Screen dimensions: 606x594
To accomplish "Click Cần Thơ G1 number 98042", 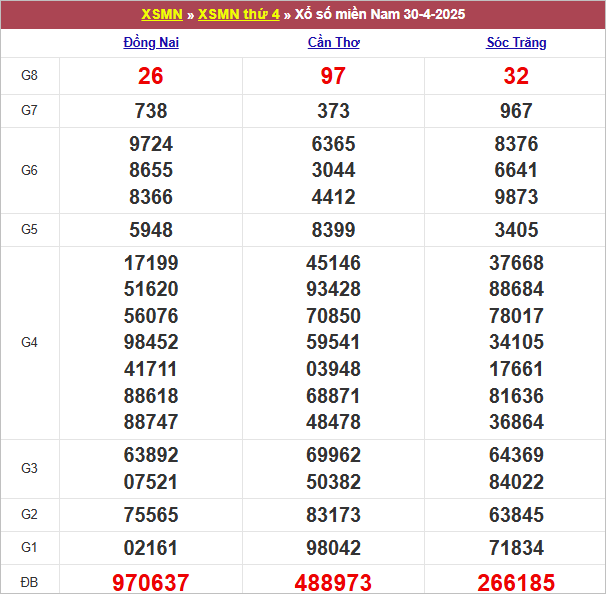I will pos(334,548).
